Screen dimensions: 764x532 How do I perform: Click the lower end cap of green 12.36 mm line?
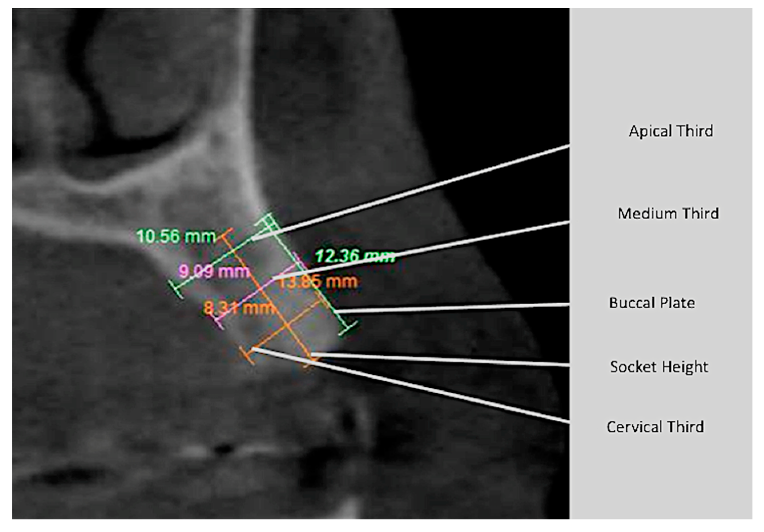point(348,328)
